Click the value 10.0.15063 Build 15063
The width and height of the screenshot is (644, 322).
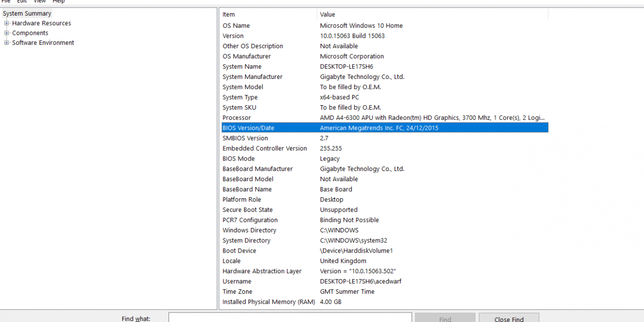click(352, 36)
